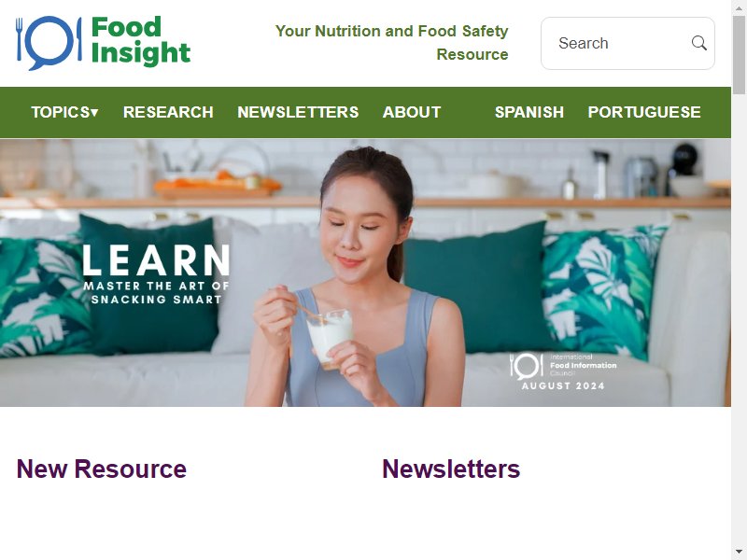This screenshot has width=747, height=560.
Task: Go to the ABOUT page
Action: (412, 112)
